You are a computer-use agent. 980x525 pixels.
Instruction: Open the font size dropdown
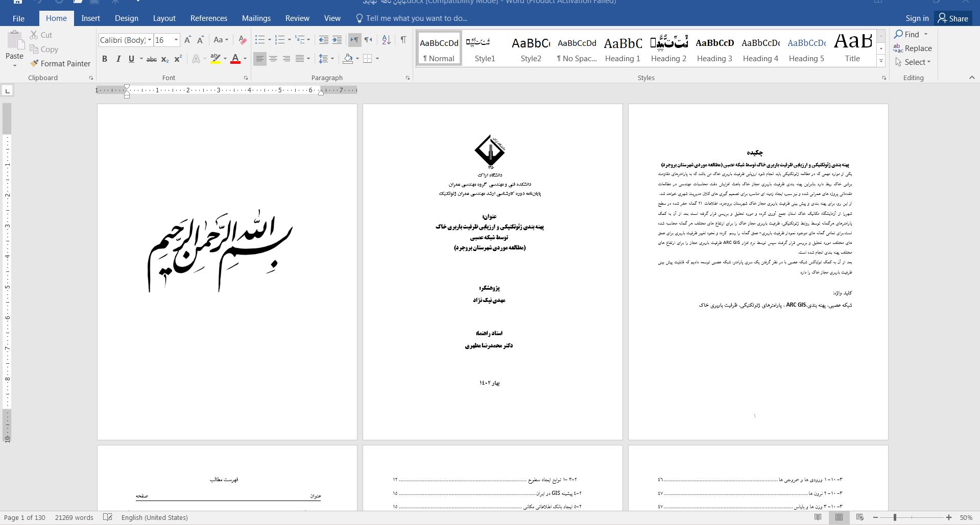(176, 40)
